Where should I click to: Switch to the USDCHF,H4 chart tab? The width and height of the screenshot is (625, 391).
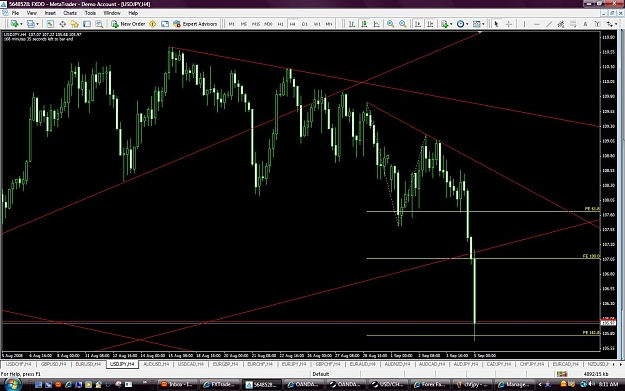[18, 364]
